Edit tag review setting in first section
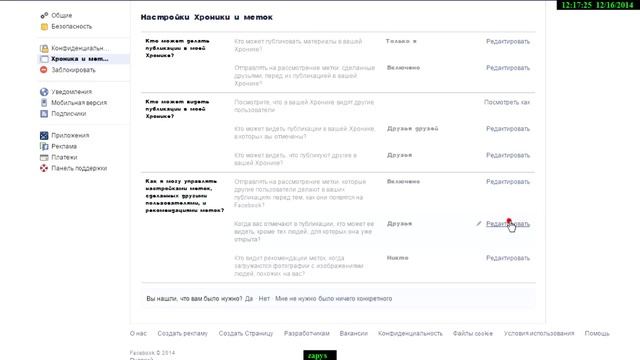The width and height of the screenshot is (640, 360). (508, 68)
